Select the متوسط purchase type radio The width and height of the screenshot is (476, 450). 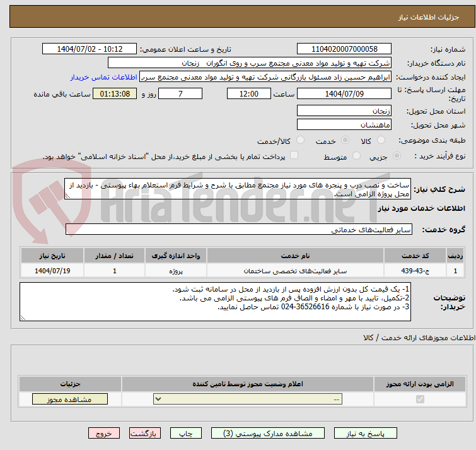(356, 156)
